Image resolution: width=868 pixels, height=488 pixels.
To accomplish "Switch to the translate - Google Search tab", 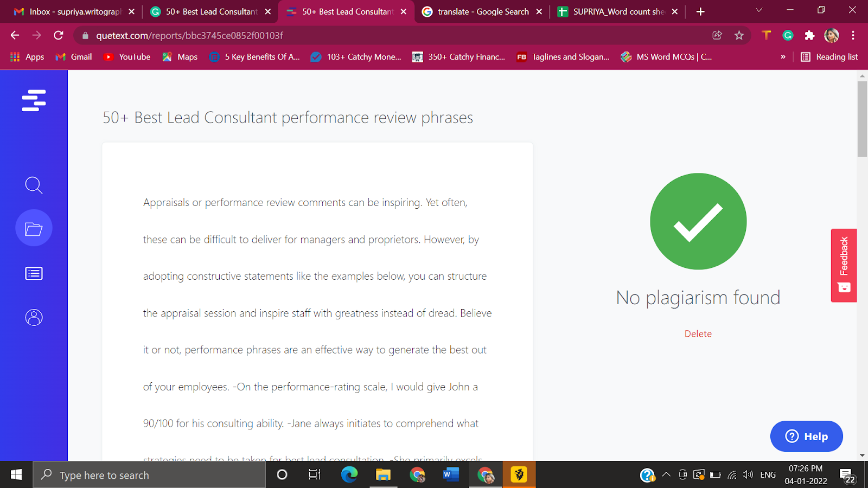I will [483, 11].
